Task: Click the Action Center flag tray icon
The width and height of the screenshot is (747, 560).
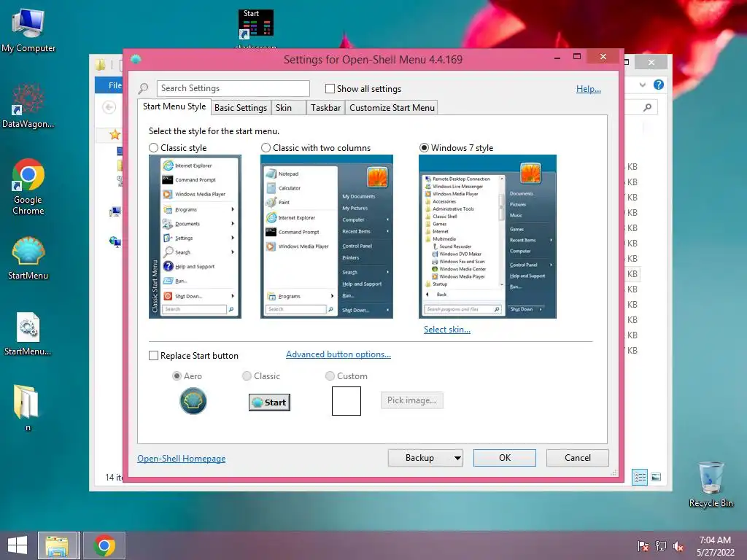Action: (x=643, y=545)
